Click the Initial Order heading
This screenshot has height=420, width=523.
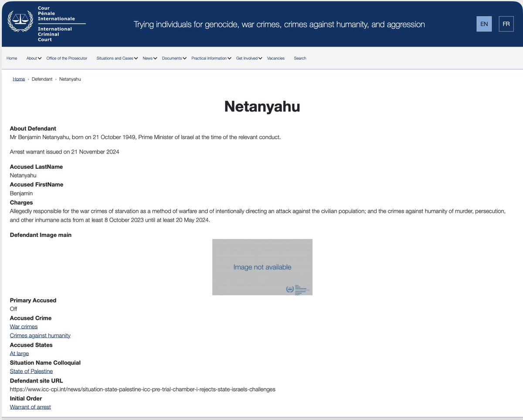pyautogui.click(x=26, y=398)
